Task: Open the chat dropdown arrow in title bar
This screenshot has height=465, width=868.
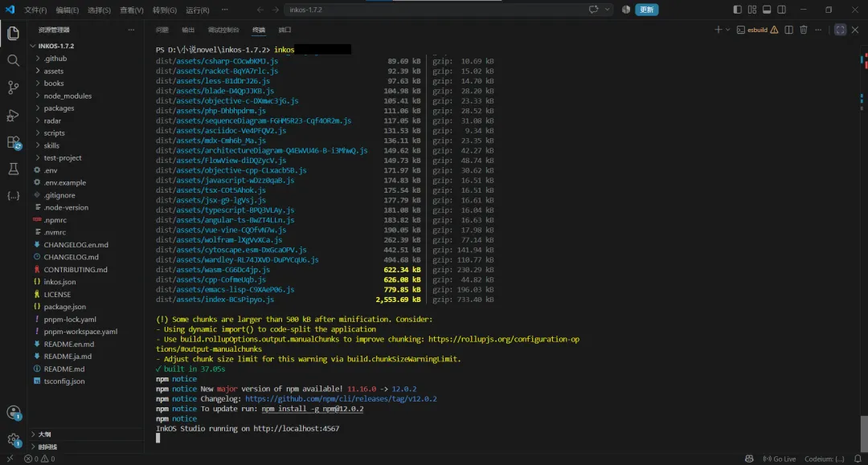Action: coord(608,10)
